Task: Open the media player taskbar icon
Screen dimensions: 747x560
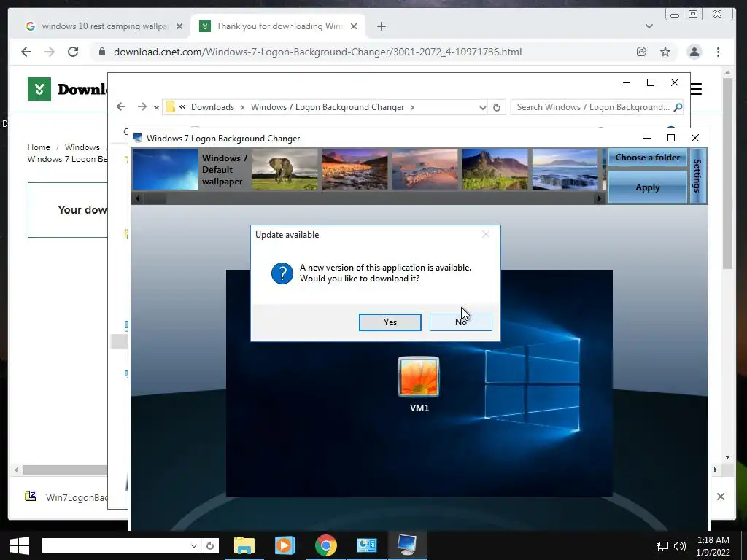Action: click(285, 545)
